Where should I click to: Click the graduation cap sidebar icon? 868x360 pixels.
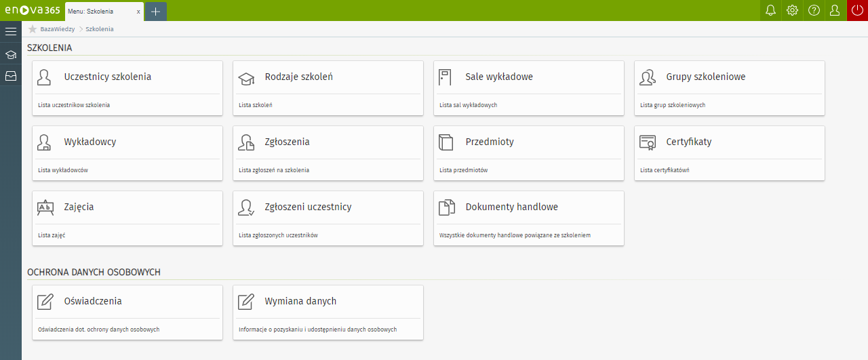pyautogui.click(x=11, y=54)
